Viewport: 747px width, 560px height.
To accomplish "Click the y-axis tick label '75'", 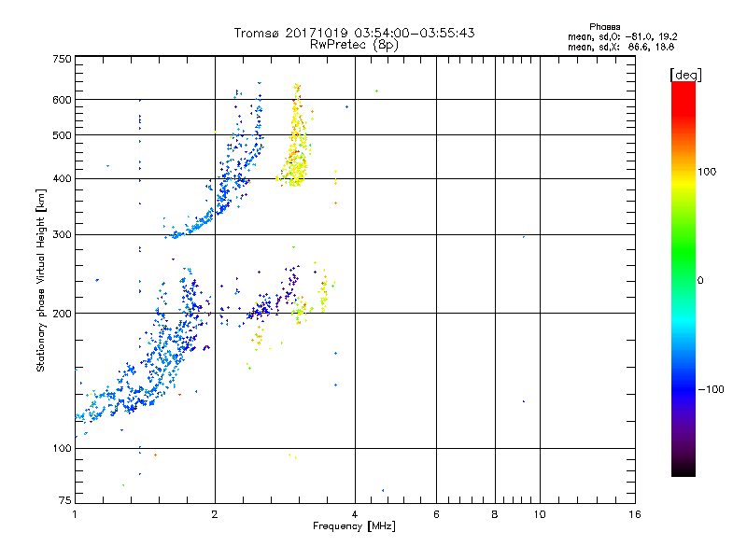I will (x=65, y=500).
